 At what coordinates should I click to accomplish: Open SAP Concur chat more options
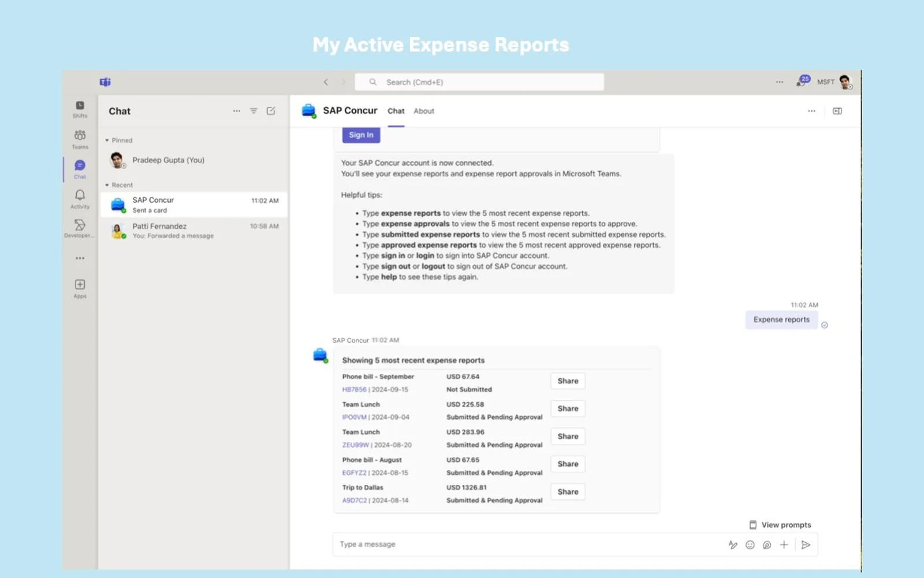811,111
